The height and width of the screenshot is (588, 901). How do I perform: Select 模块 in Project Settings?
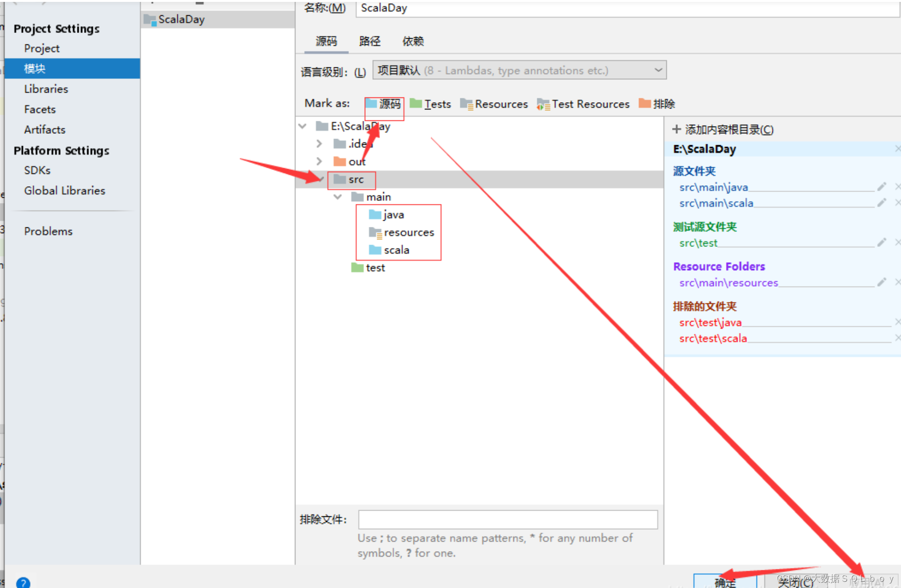[72, 68]
